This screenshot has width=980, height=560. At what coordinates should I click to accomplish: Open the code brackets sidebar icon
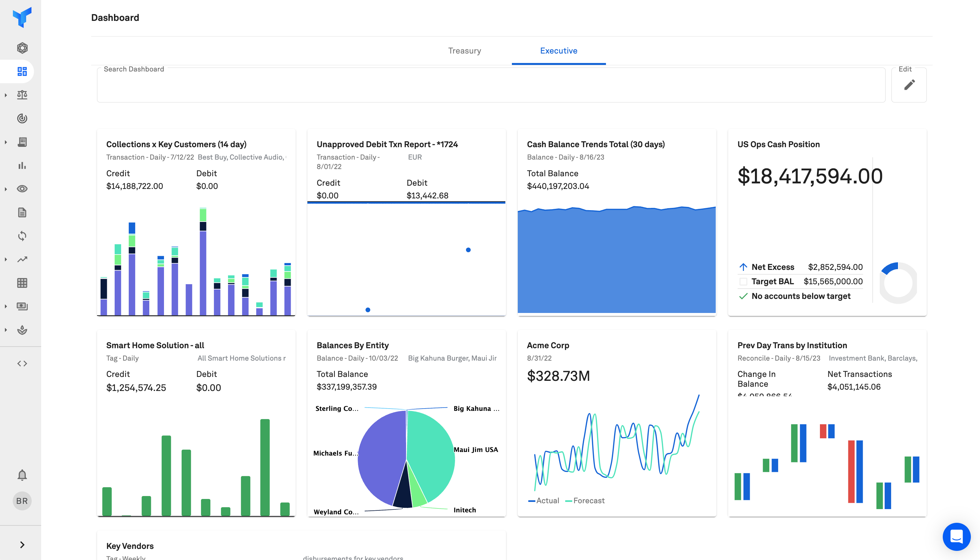coord(22,364)
